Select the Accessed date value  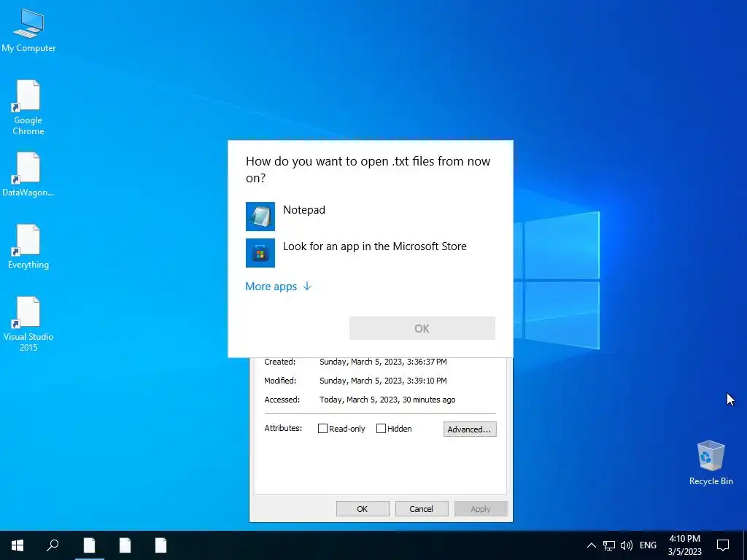click(x=387, y=400)
